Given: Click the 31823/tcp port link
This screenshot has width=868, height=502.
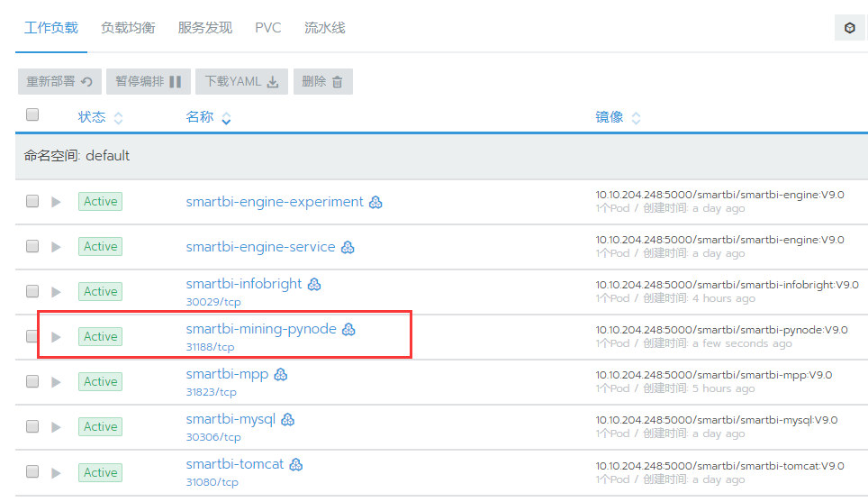Looking at the screenshot, I should coord(212,392).
